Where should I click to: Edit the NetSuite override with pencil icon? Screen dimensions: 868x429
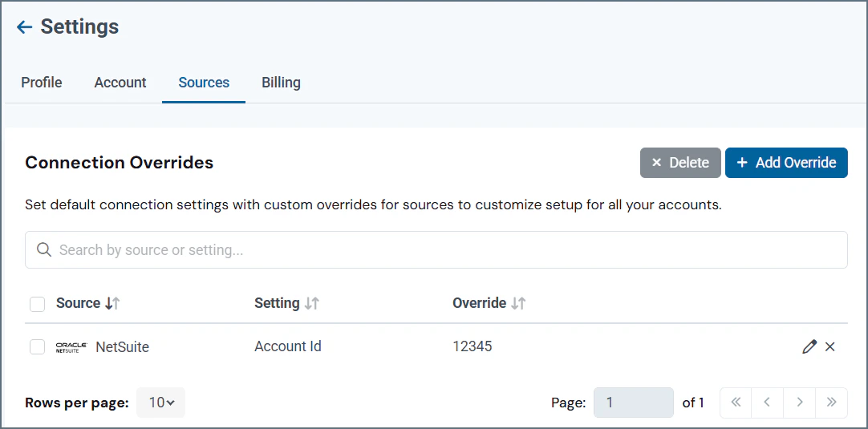[x=809, y=346]
